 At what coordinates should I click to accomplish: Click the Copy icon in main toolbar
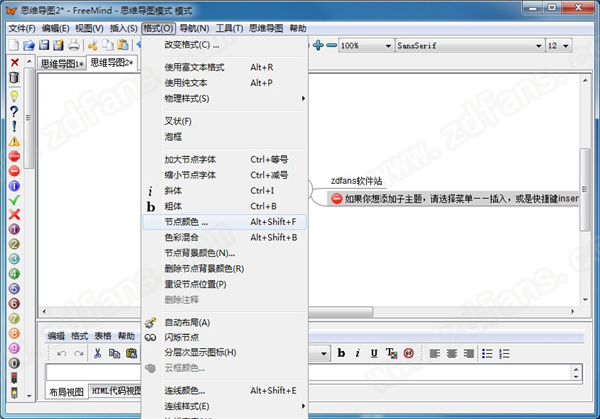[x=108, y=45]
